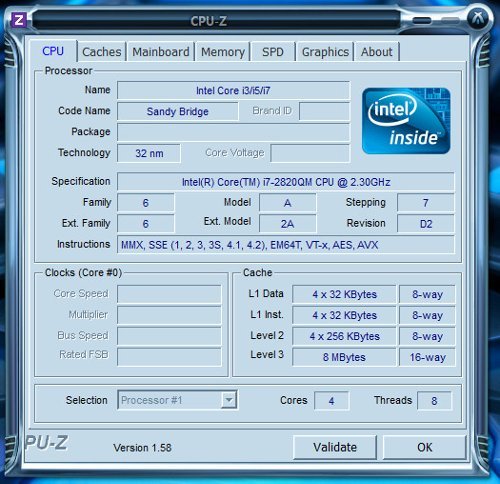Click the Stepping value 7
The width and height of the screenshot is (500, 484).
pyautogui.click(x=426, y=203)
